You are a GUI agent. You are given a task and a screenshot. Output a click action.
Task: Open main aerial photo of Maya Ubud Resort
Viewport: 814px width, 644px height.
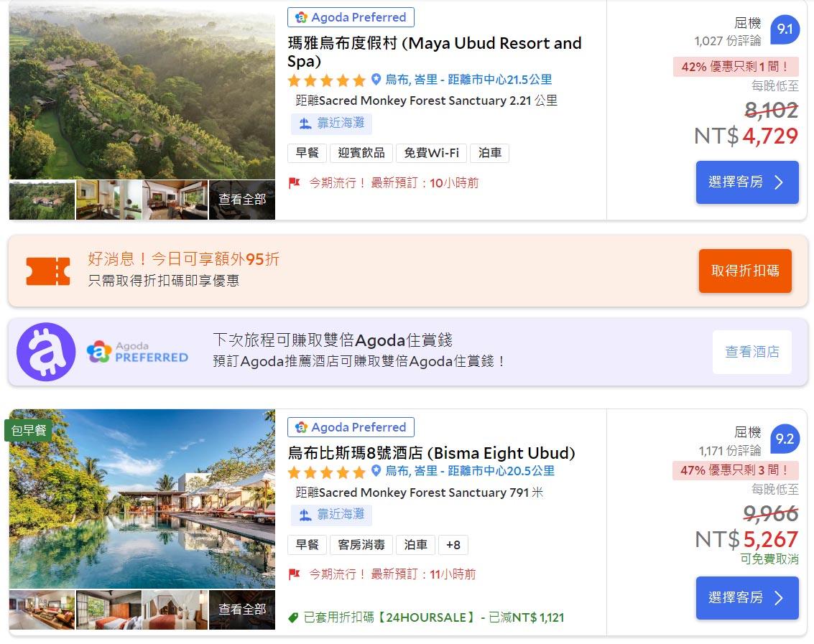tap(142, 89)
